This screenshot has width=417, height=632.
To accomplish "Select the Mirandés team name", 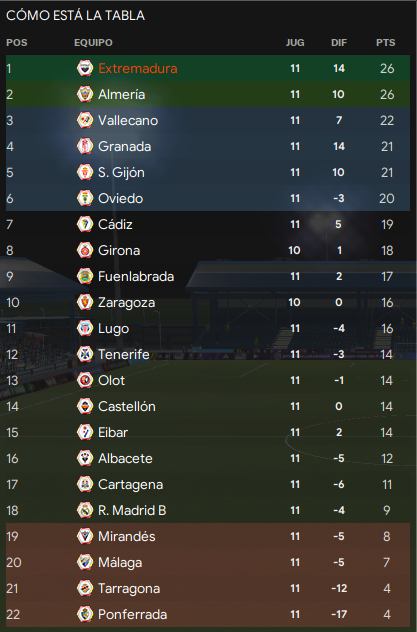I will click(x=127, y=536).
